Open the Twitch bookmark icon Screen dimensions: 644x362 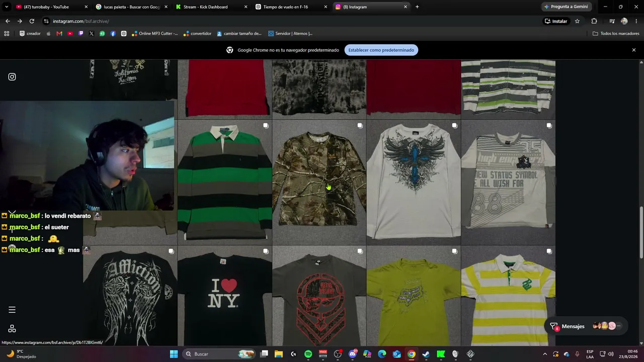tap(81, 34)
